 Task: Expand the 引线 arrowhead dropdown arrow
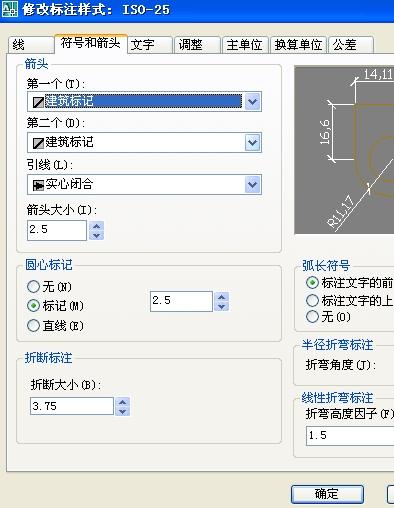pyautogui.click(x=253, y=184)
